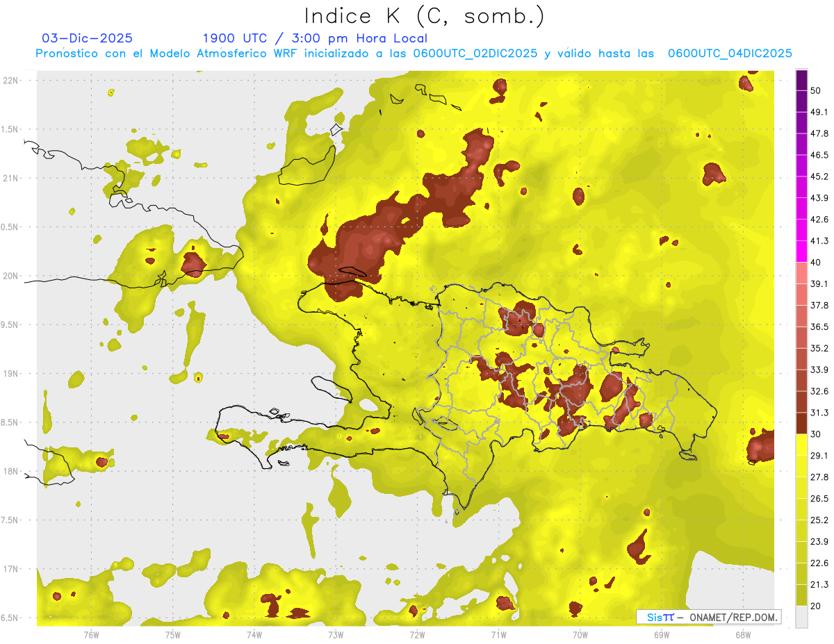
Task: Click the "22N" latitude label
Action: (11, 81)
